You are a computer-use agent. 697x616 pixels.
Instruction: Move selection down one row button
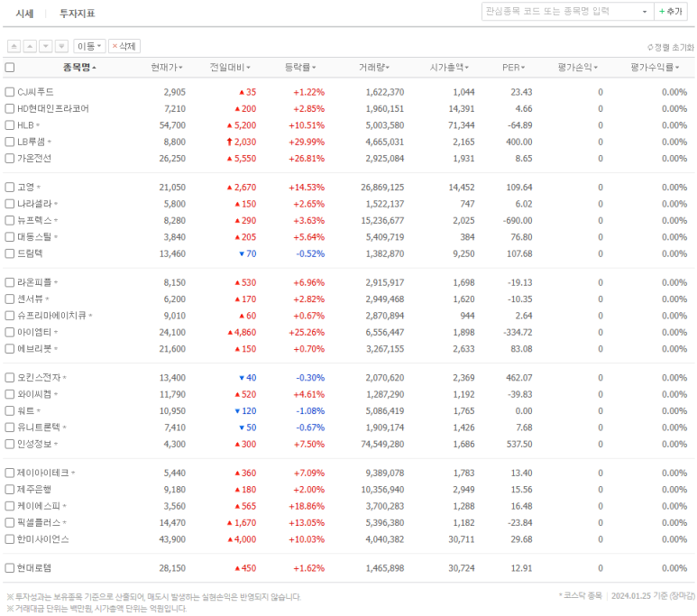coord(46,46)
